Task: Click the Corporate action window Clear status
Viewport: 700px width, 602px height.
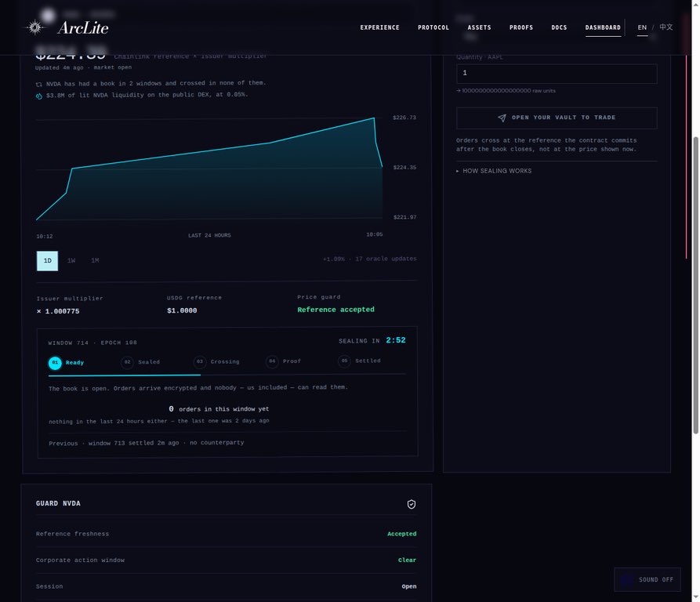Action: [x=407, y=560]
